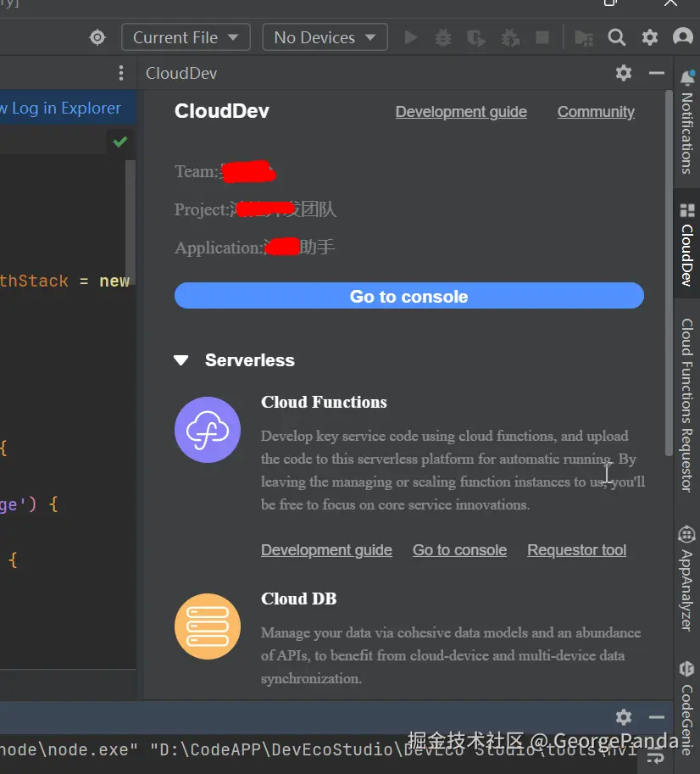Click the CloudDev panel vertical scrollbar
The height and width of the screenshot is (774, 700).
click(669, 273)
